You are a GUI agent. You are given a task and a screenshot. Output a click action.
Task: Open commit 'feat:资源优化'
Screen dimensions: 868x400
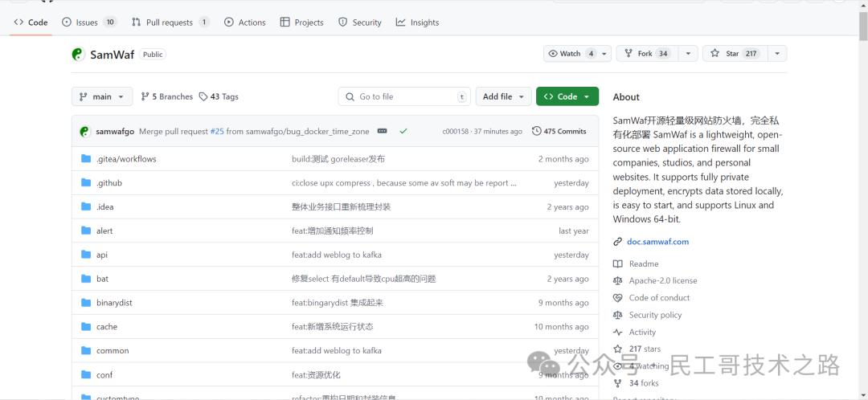tap(316, 375)
